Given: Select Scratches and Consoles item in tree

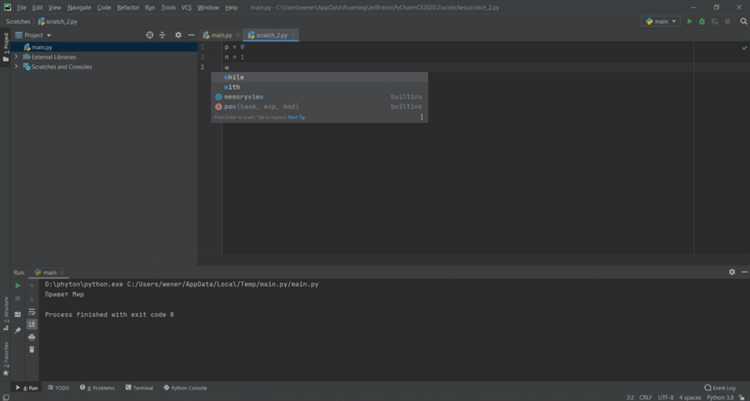Looking at the screenshot, I should tap(62, 67).
